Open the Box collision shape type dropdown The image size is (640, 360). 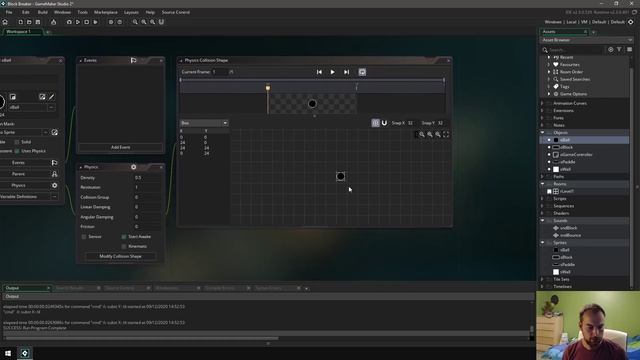coord(204,123)
